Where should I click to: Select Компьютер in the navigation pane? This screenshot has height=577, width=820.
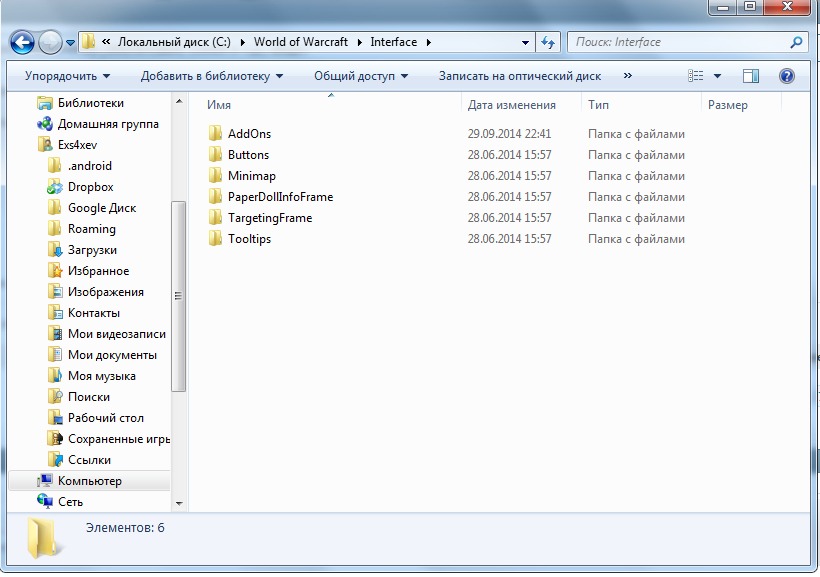point(89,481)
